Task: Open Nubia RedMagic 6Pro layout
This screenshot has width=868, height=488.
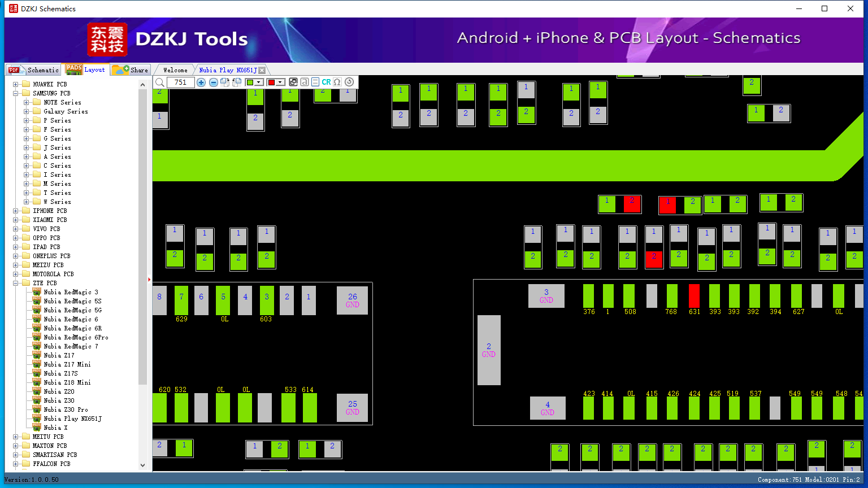Action: 76,337
